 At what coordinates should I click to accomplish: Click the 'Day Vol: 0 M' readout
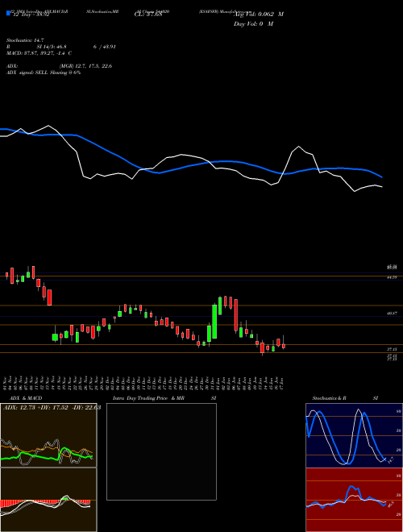tap(253, 23)
